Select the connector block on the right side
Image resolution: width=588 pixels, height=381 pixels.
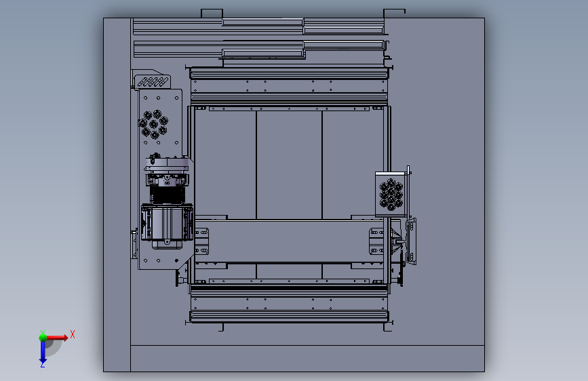click(x=391, y=195)
